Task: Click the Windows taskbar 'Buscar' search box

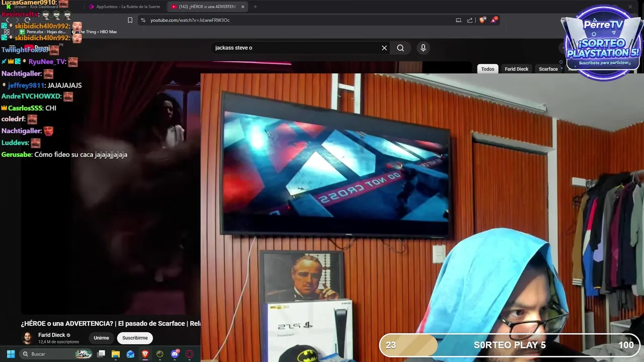Action: (x=57, y=354)
